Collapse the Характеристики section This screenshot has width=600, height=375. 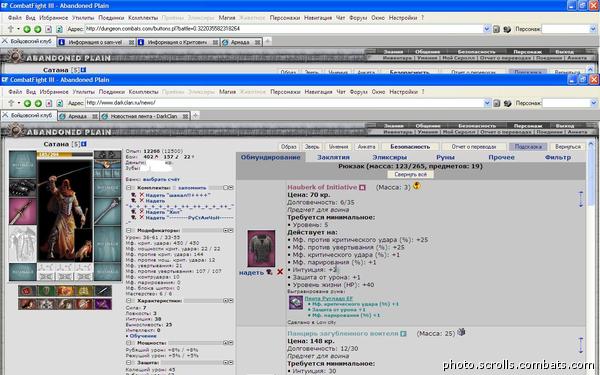129,301
